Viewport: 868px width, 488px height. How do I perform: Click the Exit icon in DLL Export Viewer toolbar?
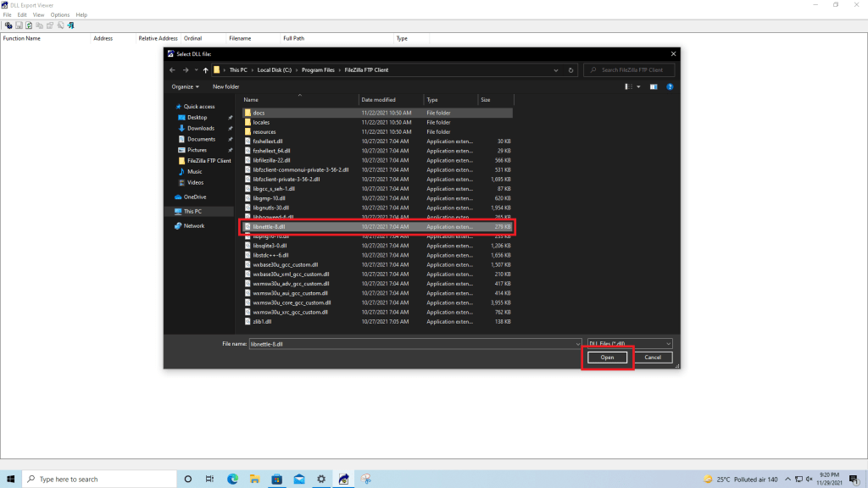[x=71, y=25]
